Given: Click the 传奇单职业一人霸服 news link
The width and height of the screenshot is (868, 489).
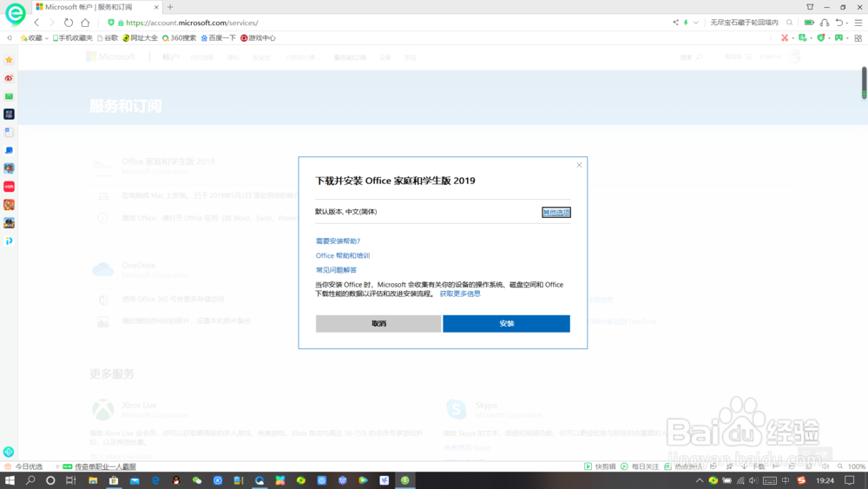Looking at the screenshot, I should tap(105, 466).
